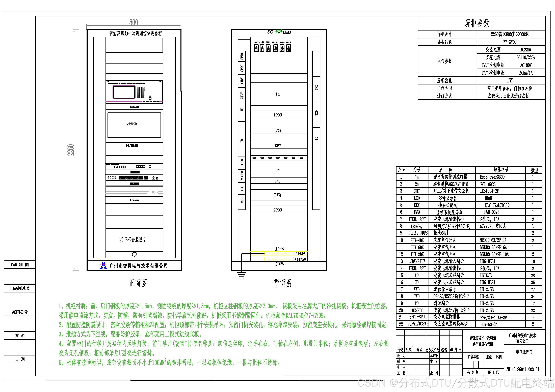Click the company logo in front view footer

[x=103, y=265]
